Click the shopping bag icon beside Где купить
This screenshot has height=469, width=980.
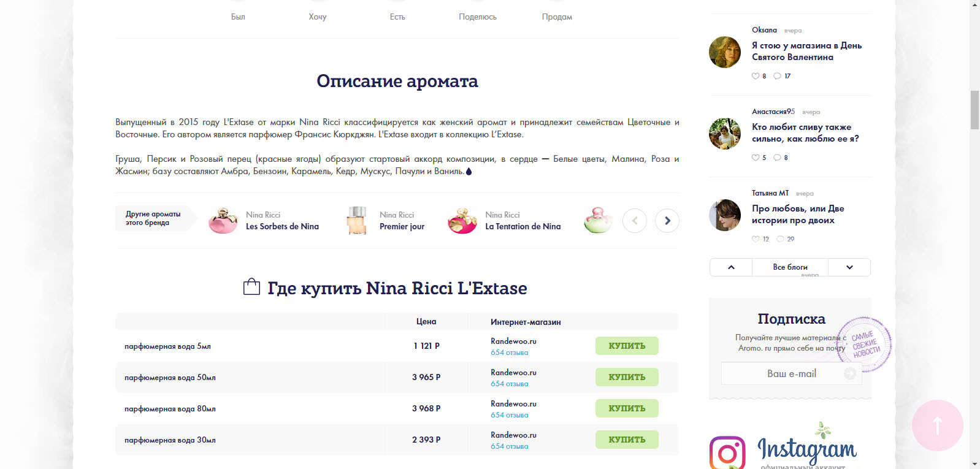[251, 286]
